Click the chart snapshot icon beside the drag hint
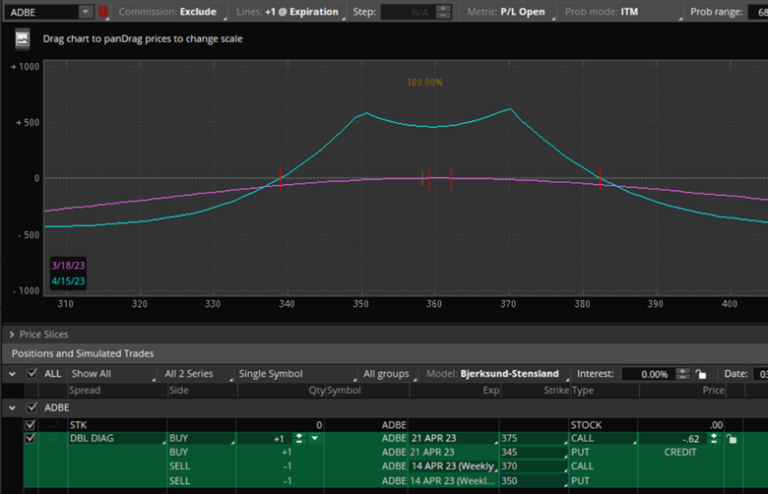This screenshot has height=494, width=768. click(x=23, y=39)
